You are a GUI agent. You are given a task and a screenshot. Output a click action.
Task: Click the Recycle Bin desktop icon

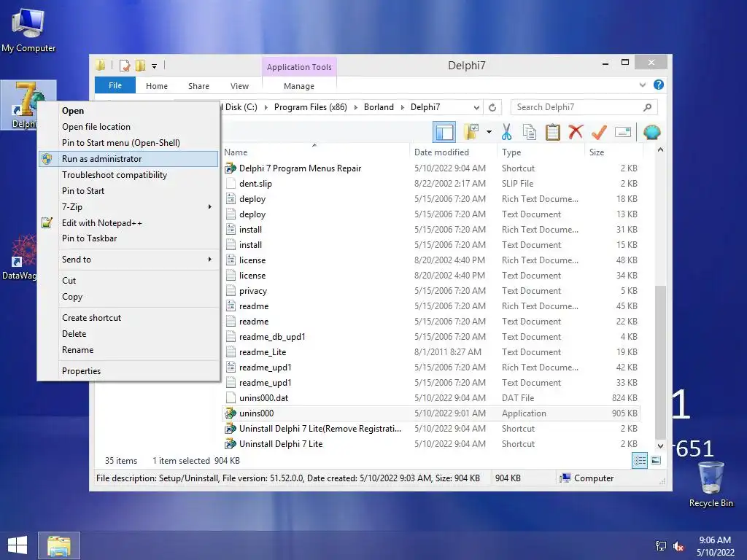[711, 484]
